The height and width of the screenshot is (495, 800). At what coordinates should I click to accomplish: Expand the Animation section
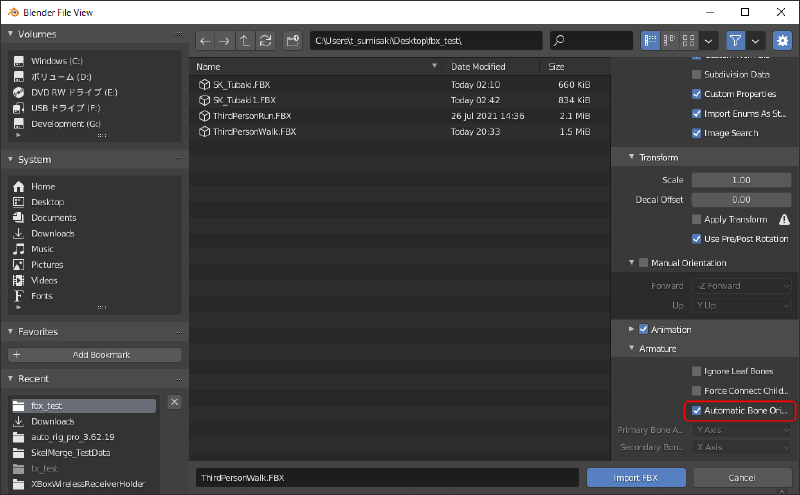tap(632, 330)
